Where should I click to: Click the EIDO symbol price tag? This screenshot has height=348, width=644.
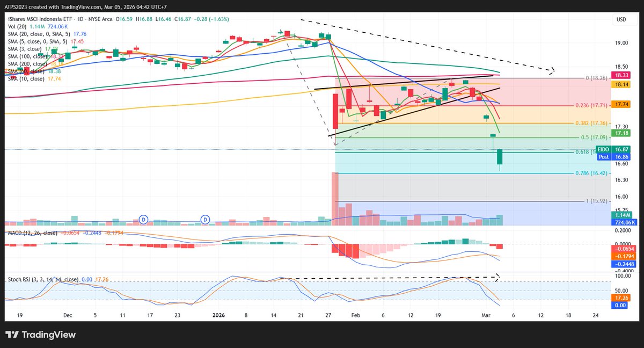click(x=603, y=149)
